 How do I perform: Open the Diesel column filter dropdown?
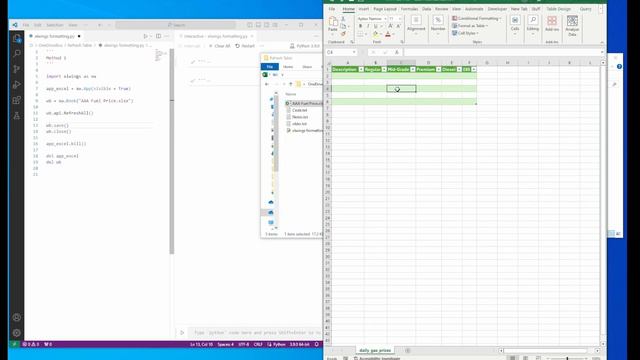(x=459, y=69)
